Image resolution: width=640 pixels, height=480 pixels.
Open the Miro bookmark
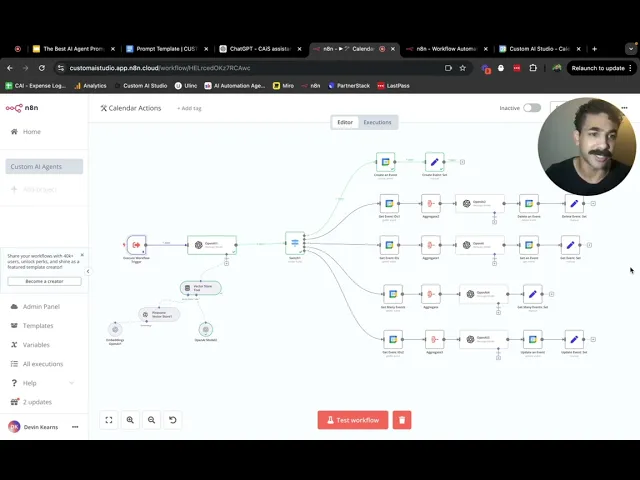coord(284,86)
